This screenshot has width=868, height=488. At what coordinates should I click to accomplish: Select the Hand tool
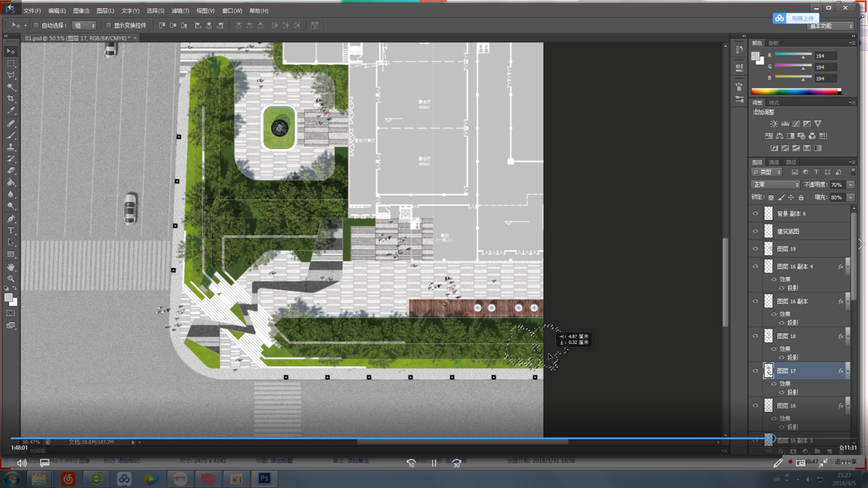pos(11,267)
